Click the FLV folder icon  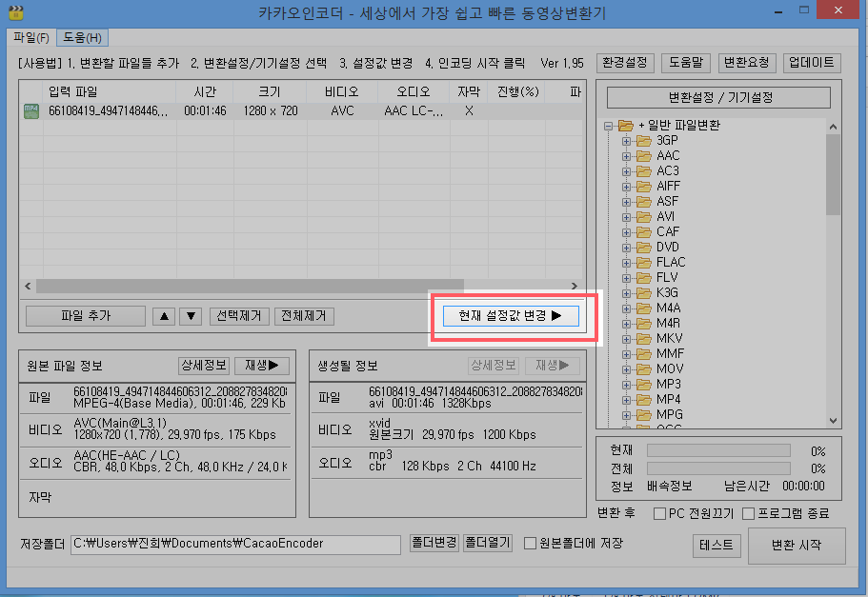coord(643,278)
